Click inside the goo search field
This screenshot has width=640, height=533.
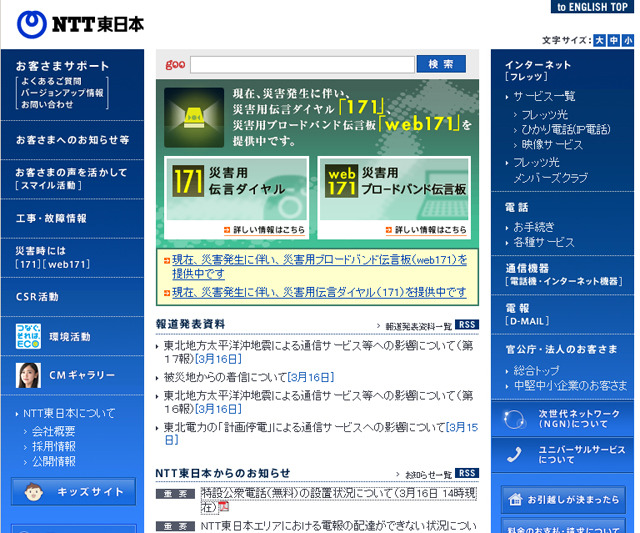[x=302, y=64]
